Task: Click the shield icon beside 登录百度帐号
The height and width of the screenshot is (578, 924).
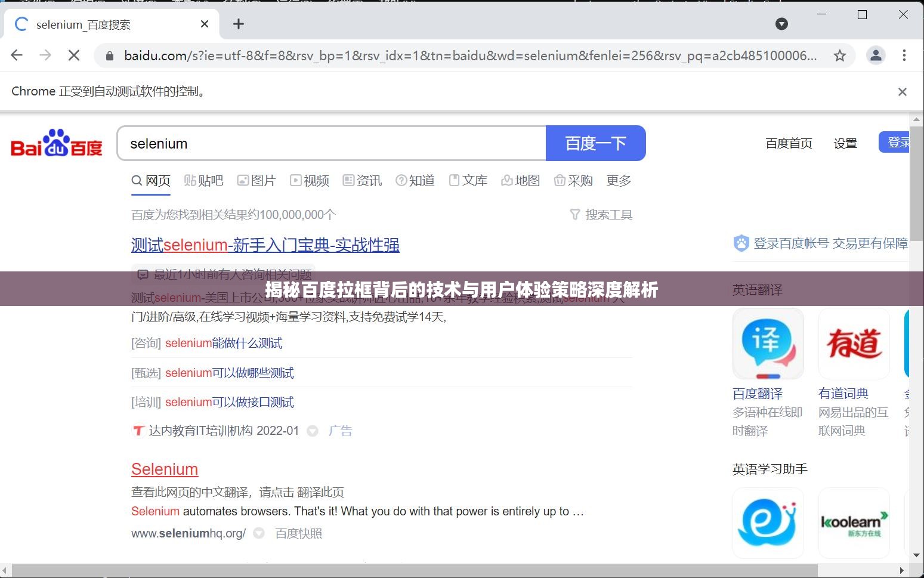Action: [741, 243]
